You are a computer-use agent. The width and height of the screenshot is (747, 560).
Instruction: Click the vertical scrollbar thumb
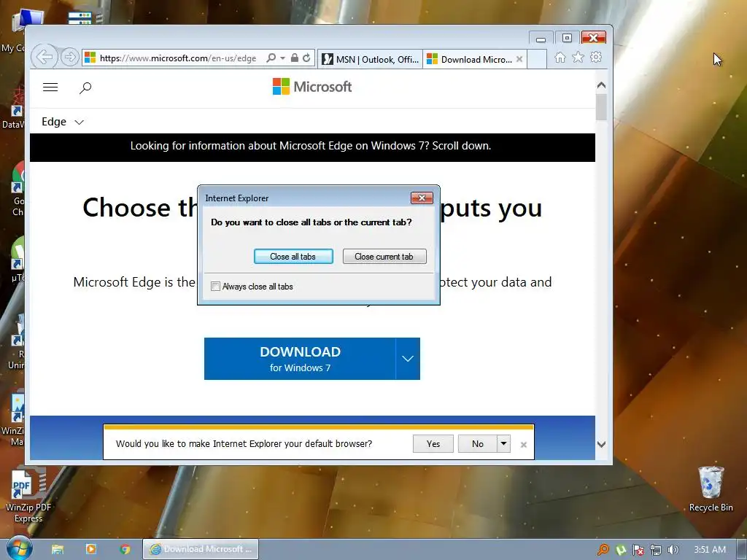pyautogui.click(x=601, y=106)
